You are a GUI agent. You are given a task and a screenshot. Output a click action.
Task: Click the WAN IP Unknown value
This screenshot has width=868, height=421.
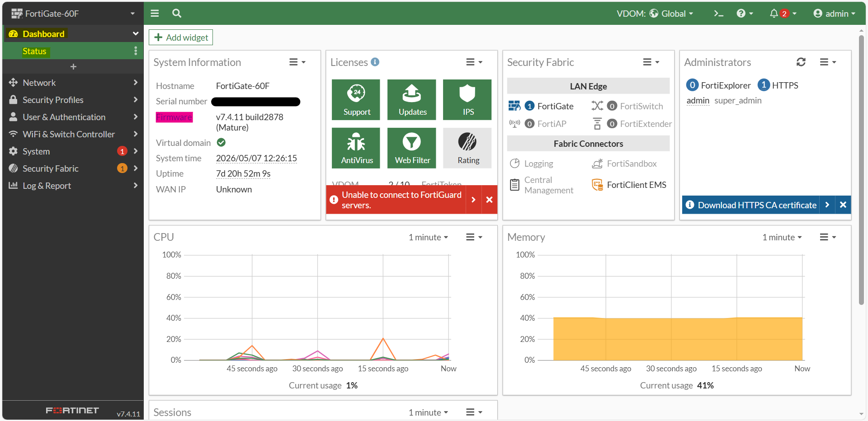[234, 189]
